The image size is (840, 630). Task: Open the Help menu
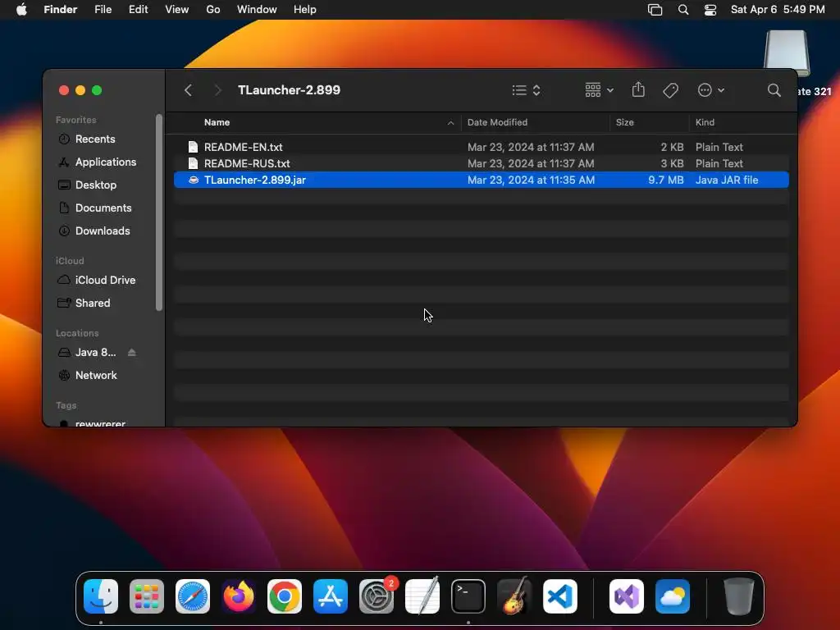tap(305, 10)
